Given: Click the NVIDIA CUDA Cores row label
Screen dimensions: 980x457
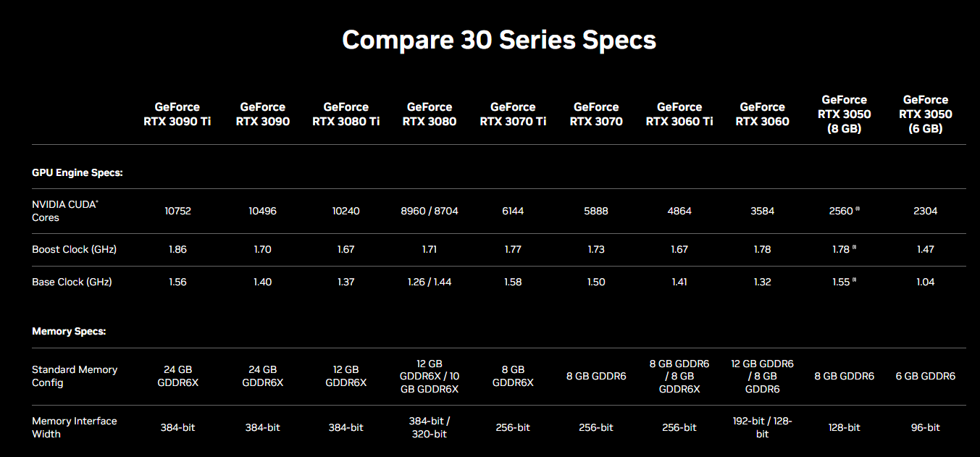Looking at the screenshot, I should pyautogui.click(x=65, y=211).
